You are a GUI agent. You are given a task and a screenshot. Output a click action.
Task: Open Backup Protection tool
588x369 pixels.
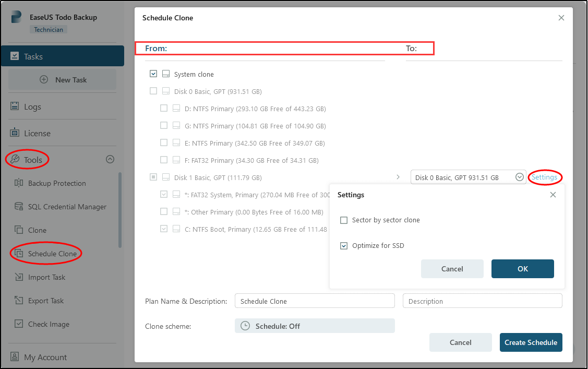coord(57,183)
